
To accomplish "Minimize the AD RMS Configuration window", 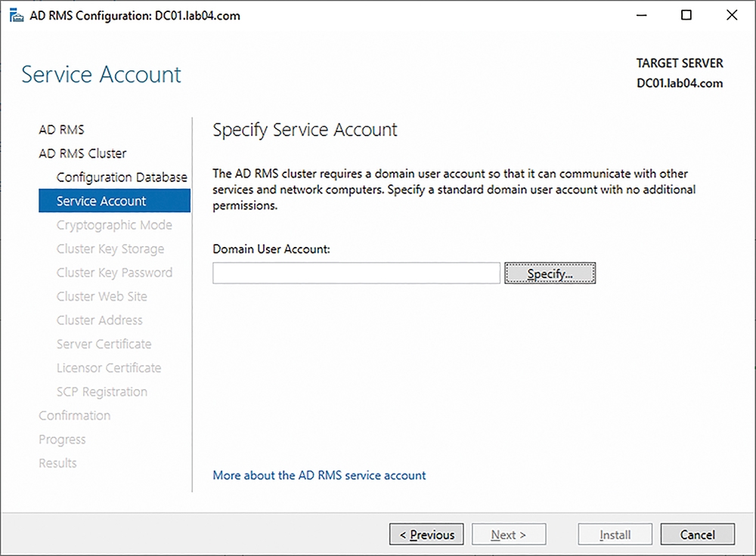I will point(641,15).
